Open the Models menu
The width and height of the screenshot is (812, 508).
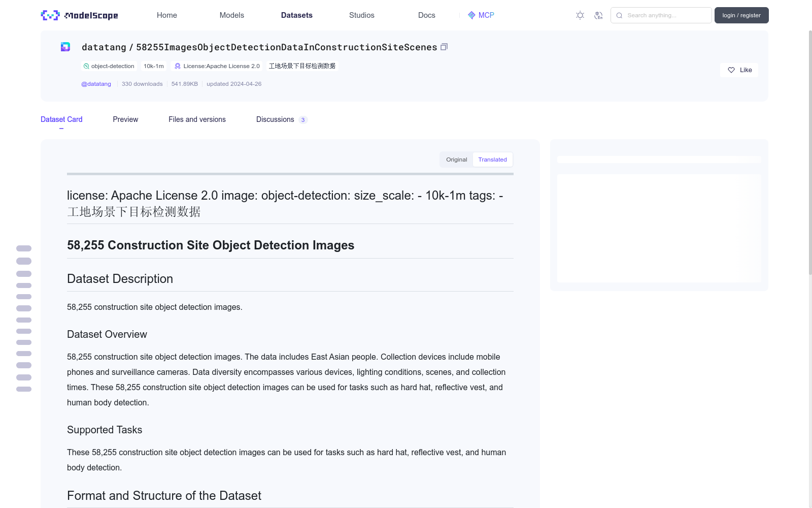pyautogui.click(x=232, y=15)
